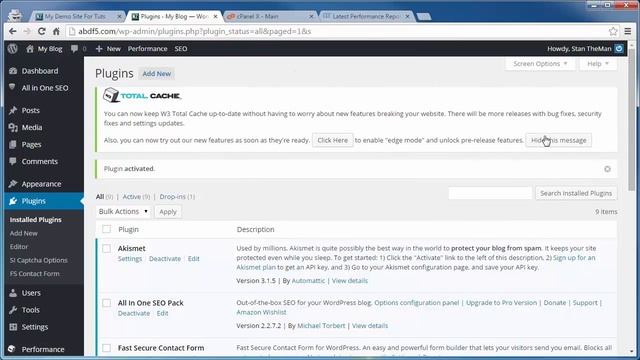Reload the page with the refresh icon
The width and height of the screenshot is (640, 360).
(x=42, y=31)
